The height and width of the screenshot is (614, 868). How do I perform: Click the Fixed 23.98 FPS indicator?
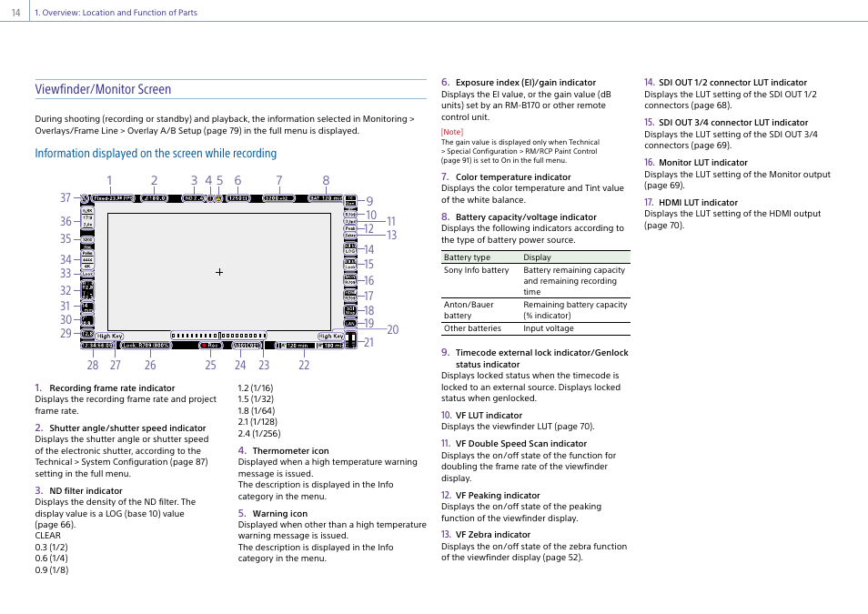(x=113, y=198)
